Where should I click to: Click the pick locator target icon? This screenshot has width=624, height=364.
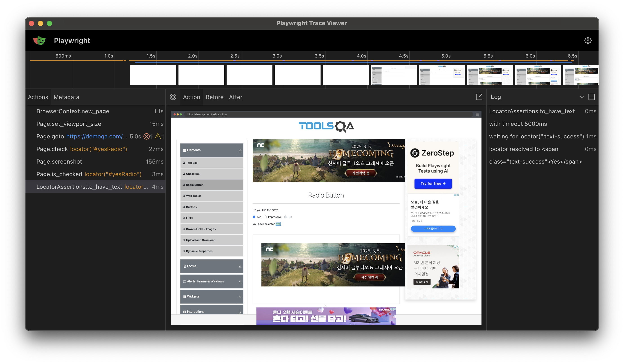pos(173,97)
